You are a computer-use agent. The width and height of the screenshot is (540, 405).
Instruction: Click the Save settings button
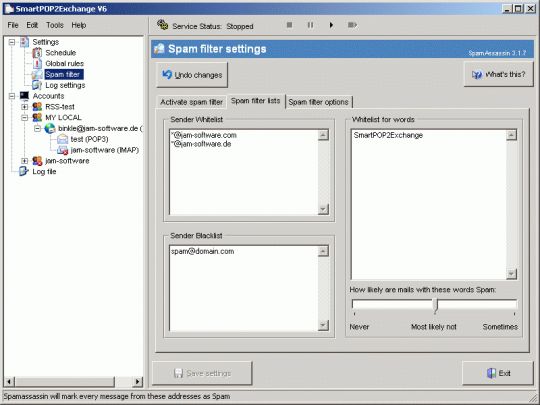202,373
